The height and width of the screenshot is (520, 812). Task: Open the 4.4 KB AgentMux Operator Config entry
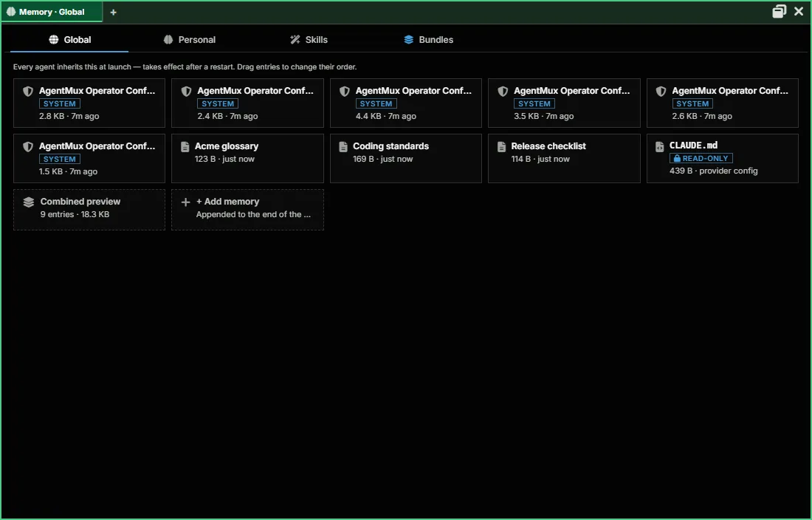tap(406, 103)
